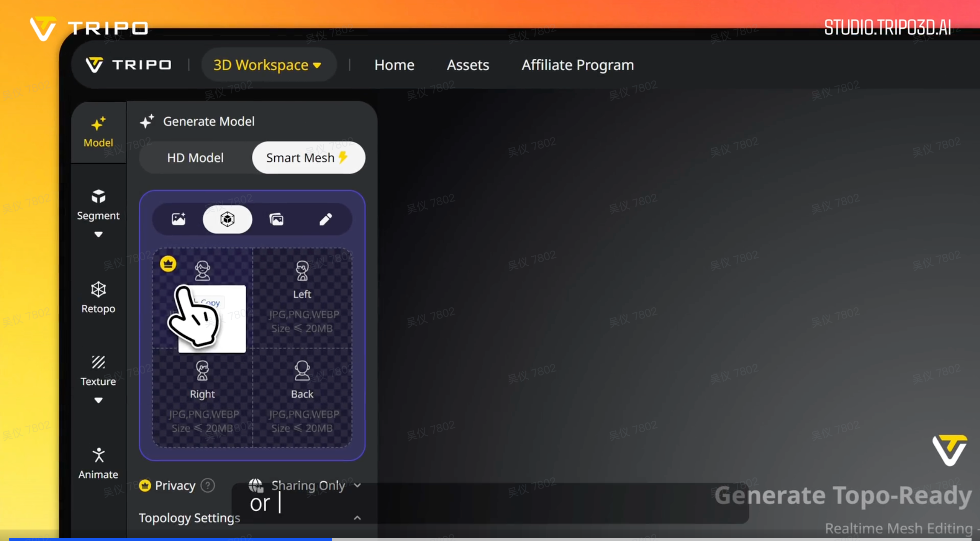The height and width of the screenshot is (541, 980).
Task: Open the Assets page
Action: [468, 65]
